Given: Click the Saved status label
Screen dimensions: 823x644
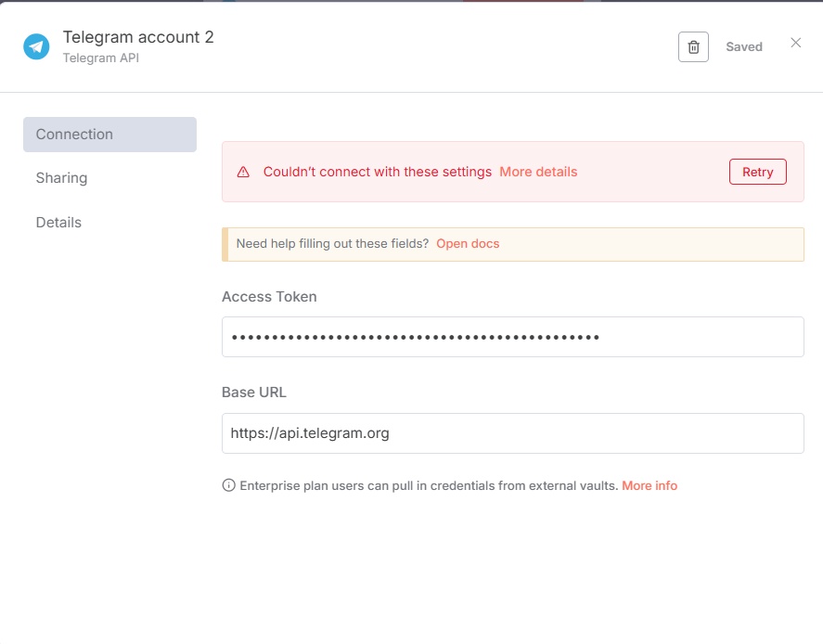Looking at the screenshot, I should click(743, 46).
